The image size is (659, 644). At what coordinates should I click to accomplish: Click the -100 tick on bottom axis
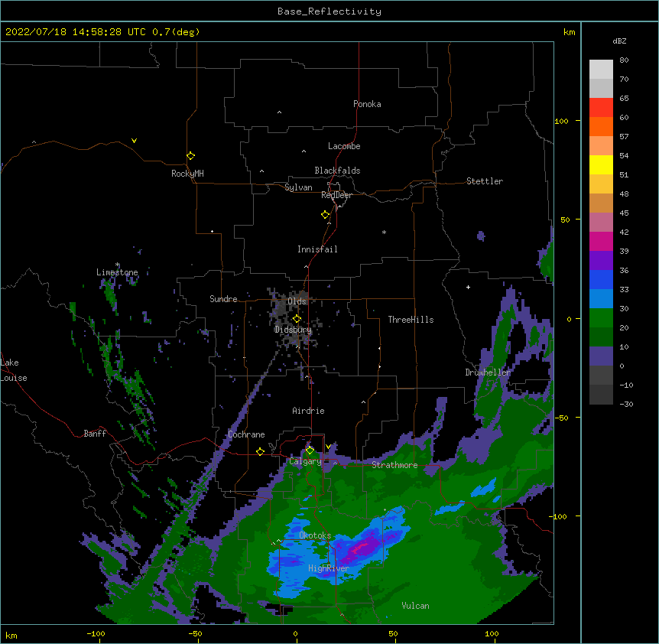coord(96,633)
